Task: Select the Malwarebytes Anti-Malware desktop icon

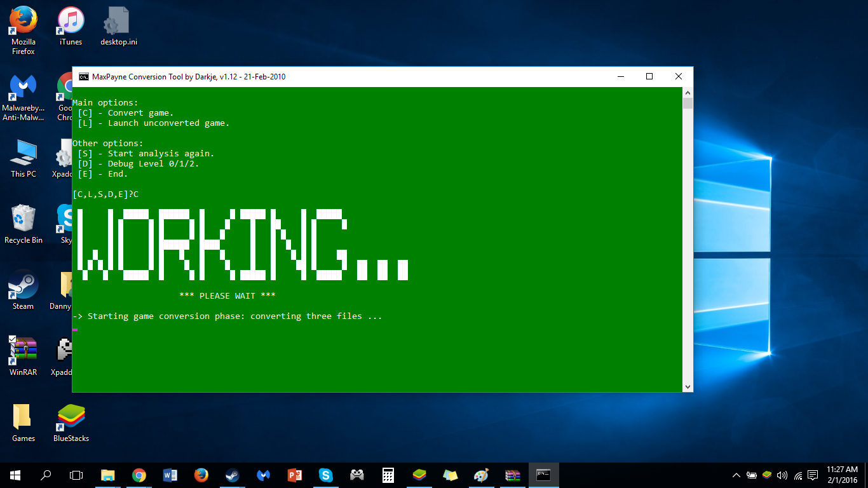Action: (24, 97)
